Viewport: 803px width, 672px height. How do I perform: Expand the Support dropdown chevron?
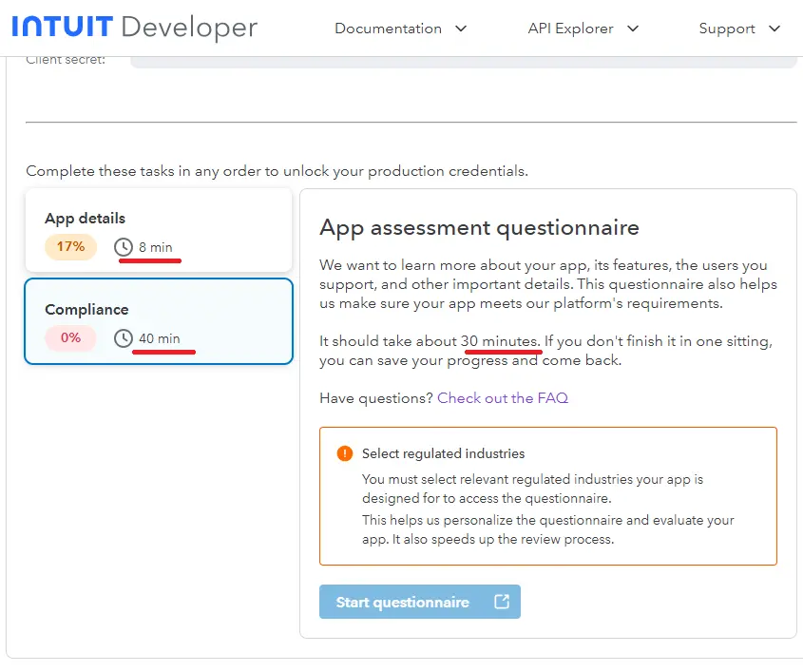774,29
